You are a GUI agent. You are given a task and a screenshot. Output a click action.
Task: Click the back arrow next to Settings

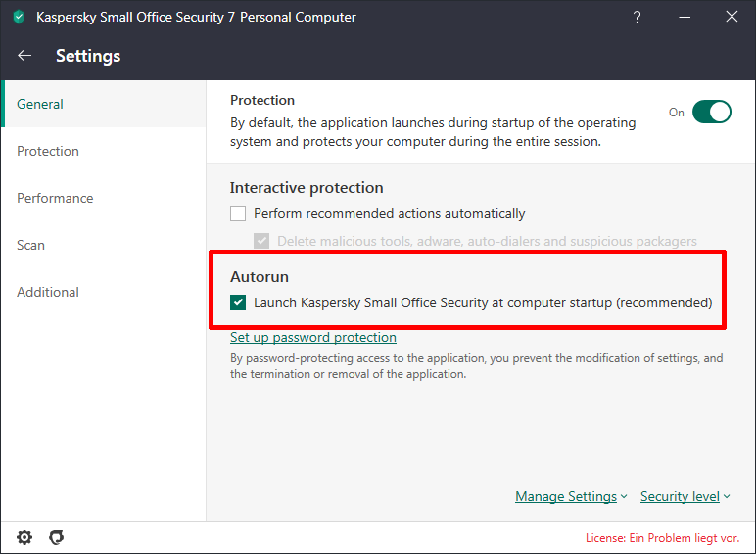(x=24, y=56)
